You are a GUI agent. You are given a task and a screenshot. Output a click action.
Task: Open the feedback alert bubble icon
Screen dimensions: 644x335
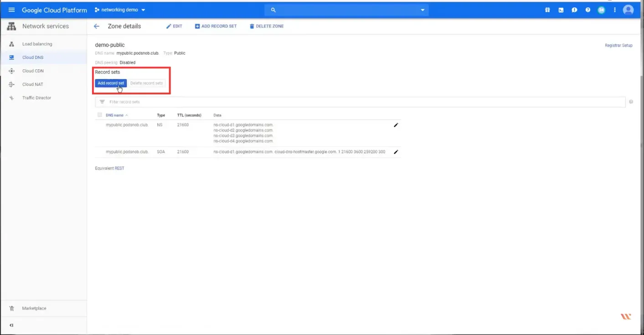[575, 10]
